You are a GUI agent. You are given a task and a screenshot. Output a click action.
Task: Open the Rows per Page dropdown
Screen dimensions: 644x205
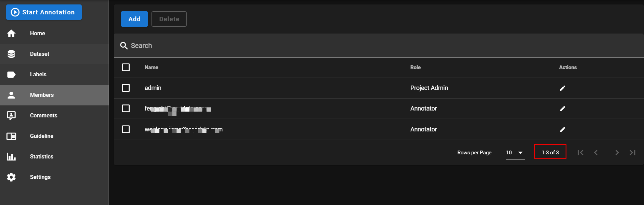coord(515,152)
